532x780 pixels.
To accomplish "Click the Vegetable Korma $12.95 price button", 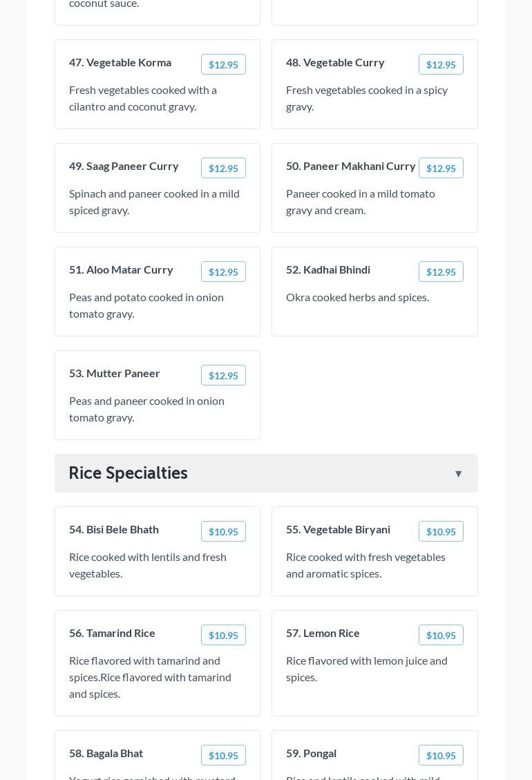I will click(x=223, y=64).
